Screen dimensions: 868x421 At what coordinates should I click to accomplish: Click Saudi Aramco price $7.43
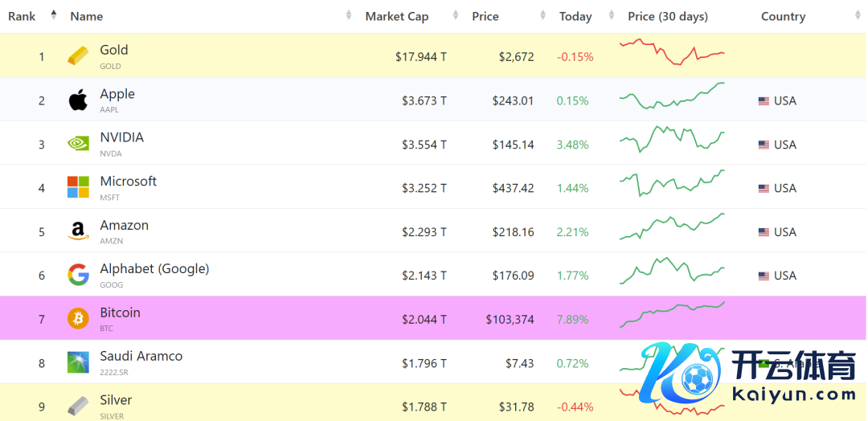(520, 363)
